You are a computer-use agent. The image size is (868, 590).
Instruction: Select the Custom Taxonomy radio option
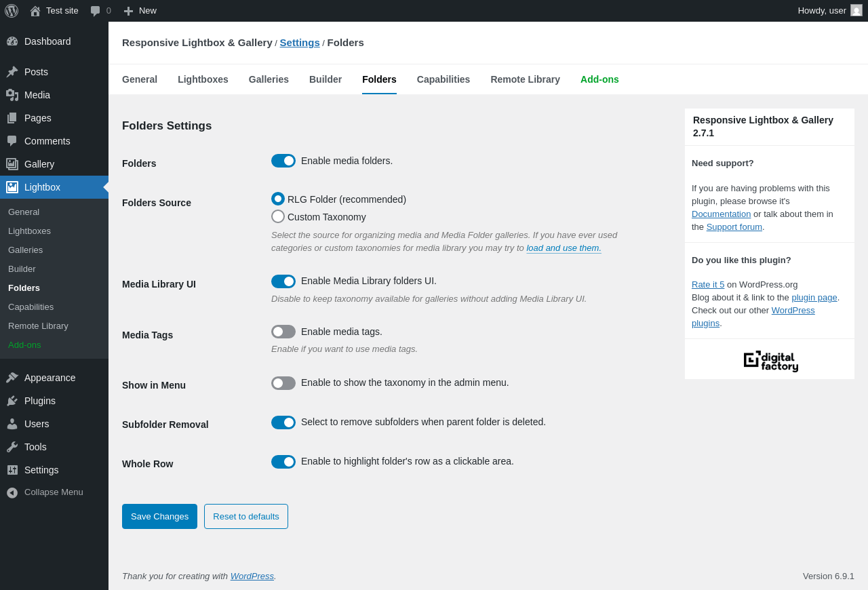point(278,216)
